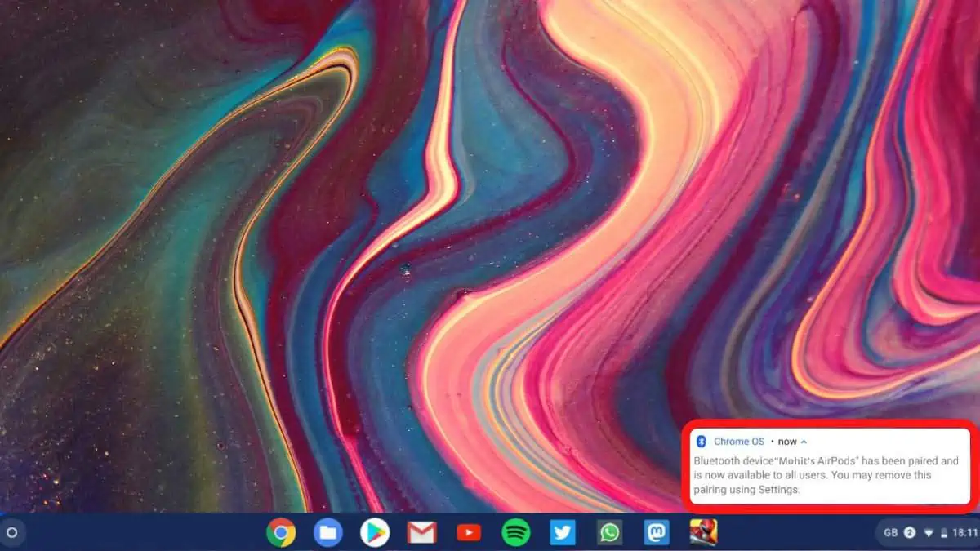Open Google Play Store

pyautogui.click(x=375, y=533)
